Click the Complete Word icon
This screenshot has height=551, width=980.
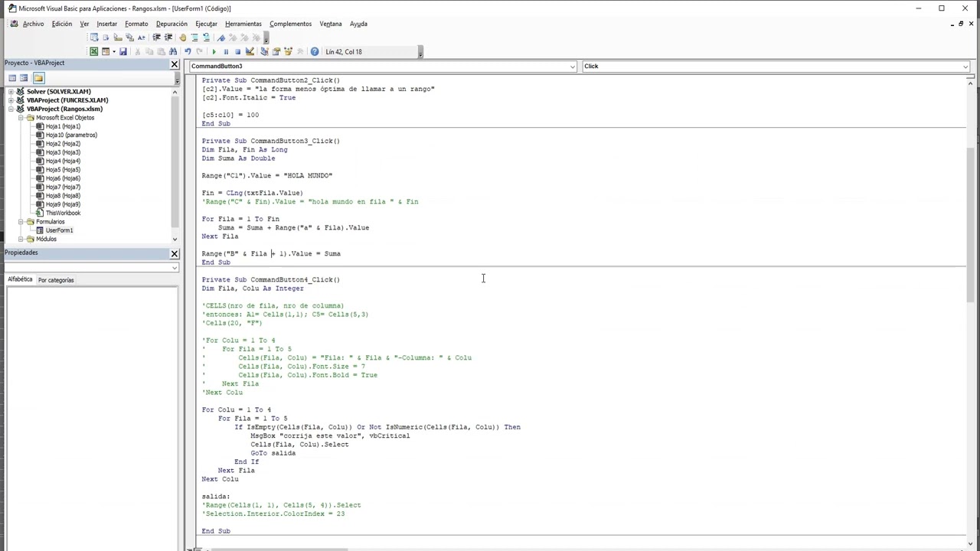click(141, 37)
